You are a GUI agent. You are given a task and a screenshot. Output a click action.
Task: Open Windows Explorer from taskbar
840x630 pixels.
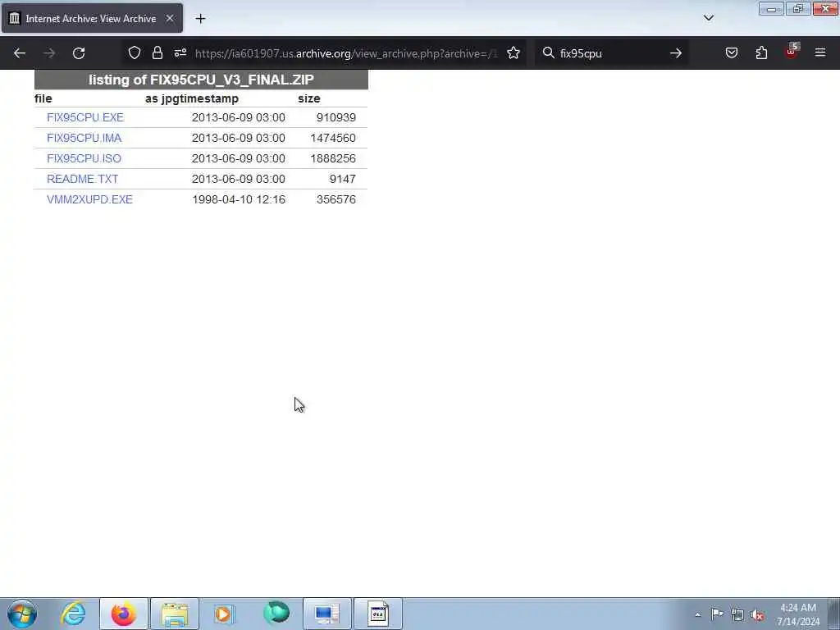coord(175,614)
